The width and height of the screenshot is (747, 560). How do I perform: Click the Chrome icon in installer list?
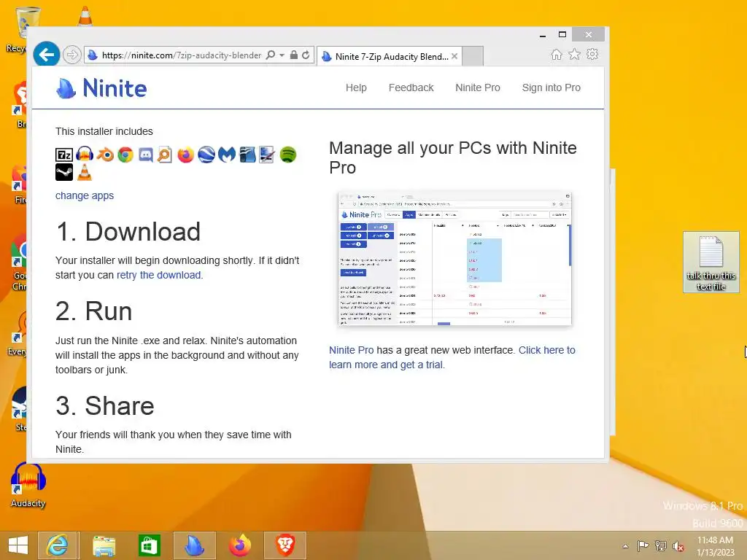click(x=125, y=155)
